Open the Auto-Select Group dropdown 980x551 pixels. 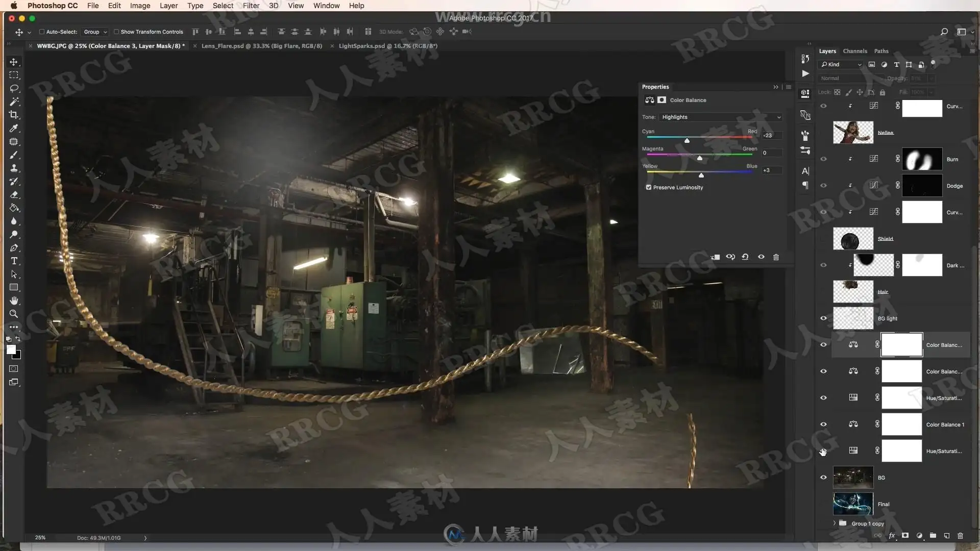[x=95, y=32]
